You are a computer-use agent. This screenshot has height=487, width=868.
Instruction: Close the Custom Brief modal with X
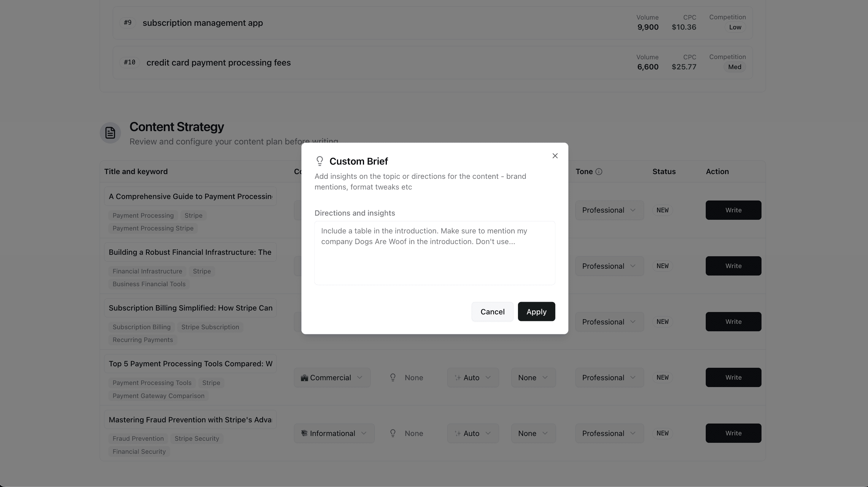click(x=555, y=156)
